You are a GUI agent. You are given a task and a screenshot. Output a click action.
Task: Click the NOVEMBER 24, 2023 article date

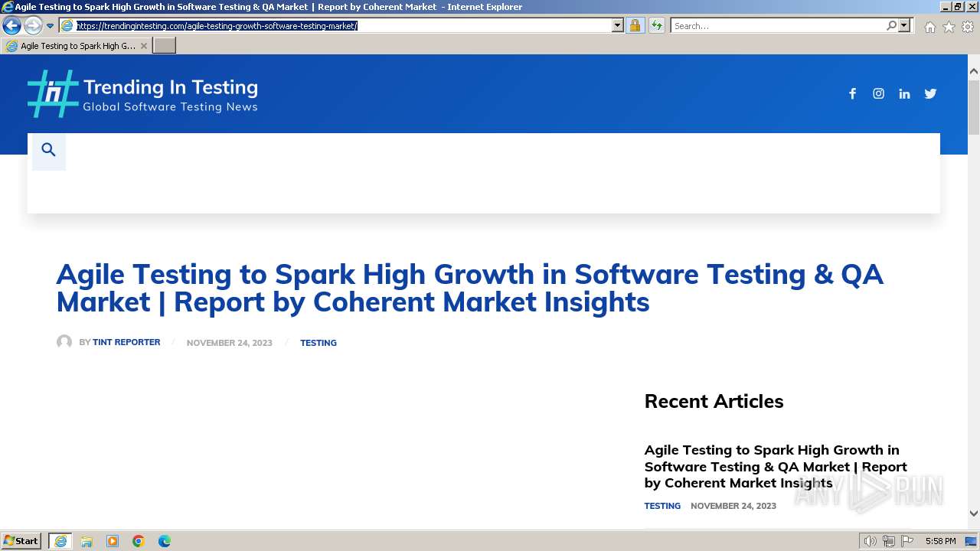pyautogui.click(x=230, y=343)
